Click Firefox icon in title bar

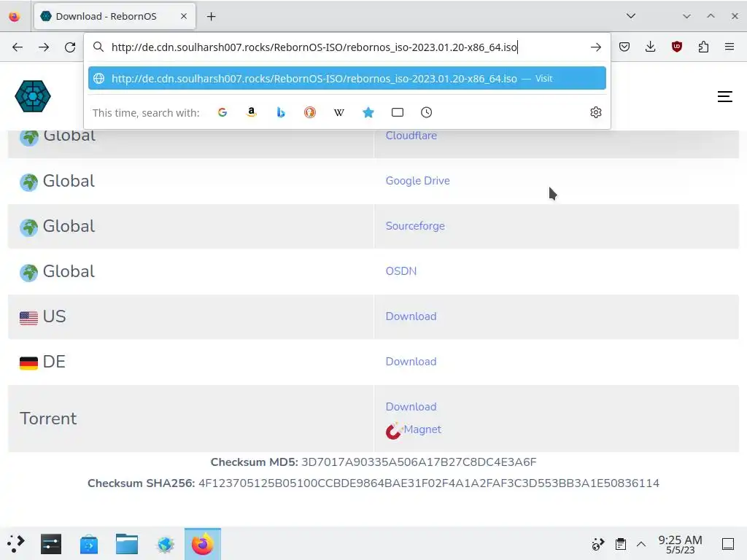coord(15,17)
